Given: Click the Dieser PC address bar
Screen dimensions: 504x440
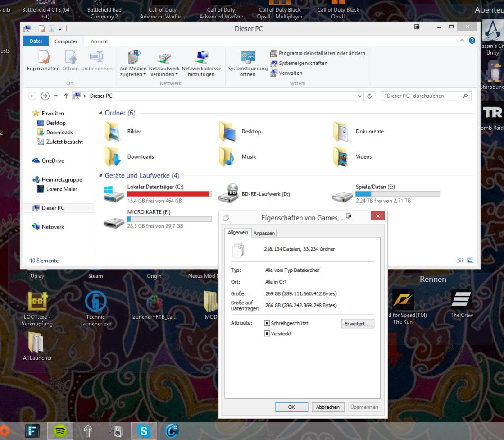Looking at the screenshot, I should click(x=218, y=96).
